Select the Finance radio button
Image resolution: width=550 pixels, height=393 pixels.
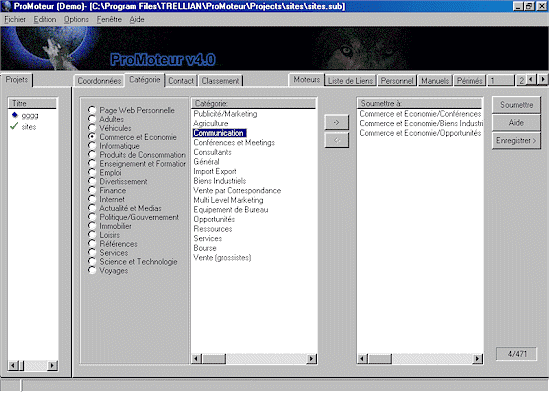point(92,190)
